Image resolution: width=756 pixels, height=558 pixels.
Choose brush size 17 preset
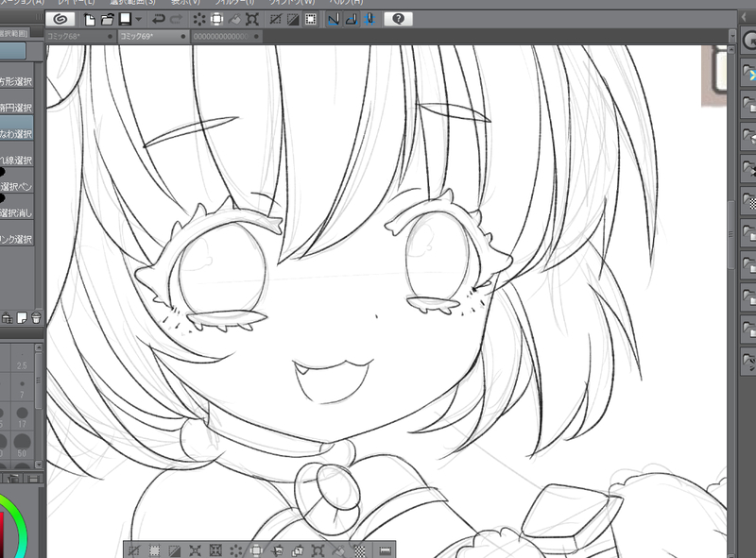[22, 417]
